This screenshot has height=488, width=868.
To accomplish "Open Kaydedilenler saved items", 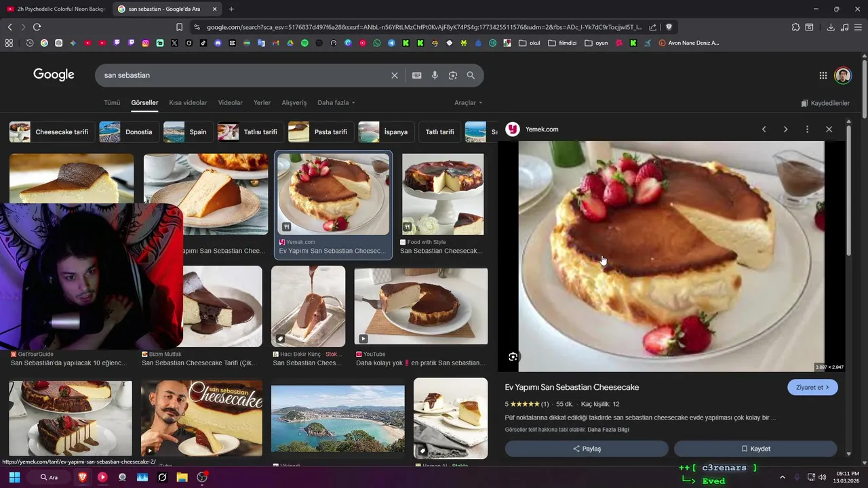I will pos(825,103).
